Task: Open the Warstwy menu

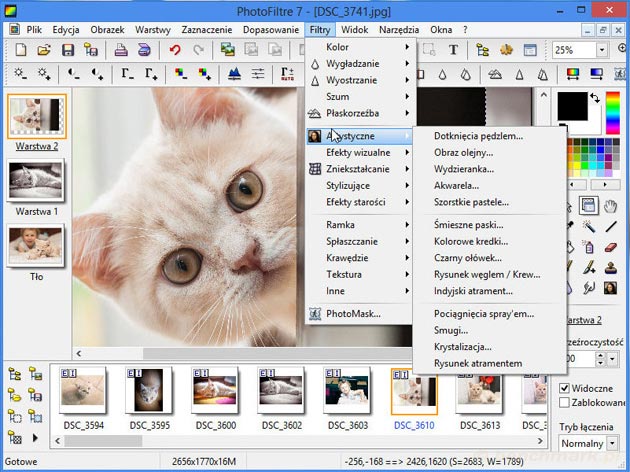Action: pos(152,30)
